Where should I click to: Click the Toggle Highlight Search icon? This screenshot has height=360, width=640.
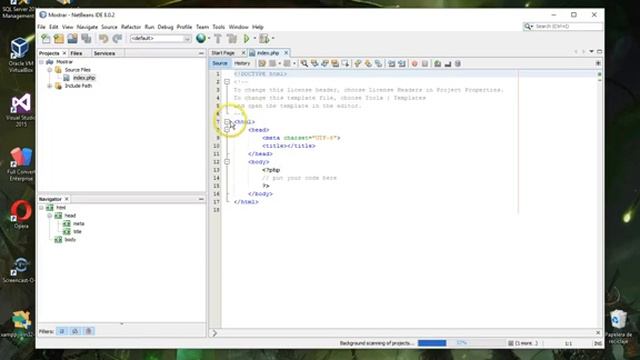pos(335,64)
